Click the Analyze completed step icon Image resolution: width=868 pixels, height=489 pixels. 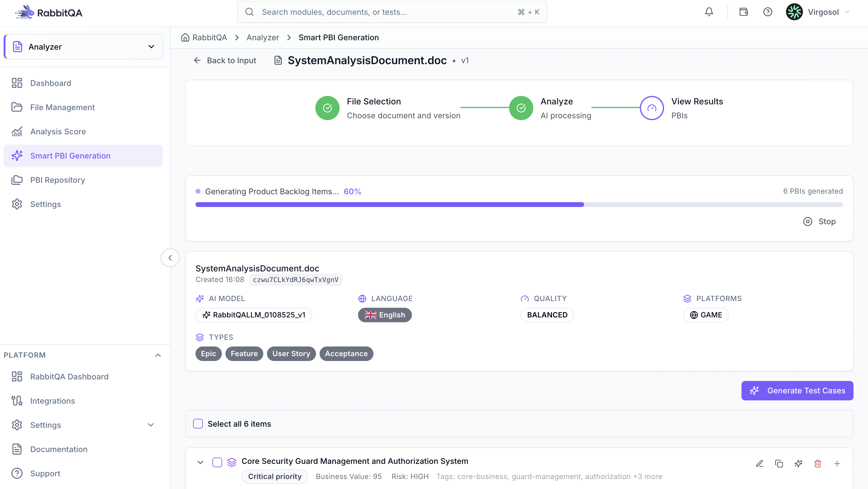(521, 108)
